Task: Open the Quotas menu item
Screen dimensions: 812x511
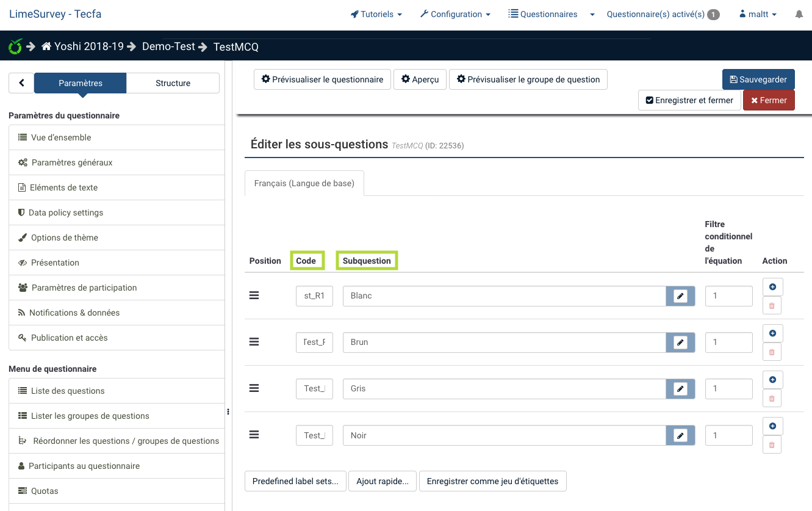Action: point(117,491)
